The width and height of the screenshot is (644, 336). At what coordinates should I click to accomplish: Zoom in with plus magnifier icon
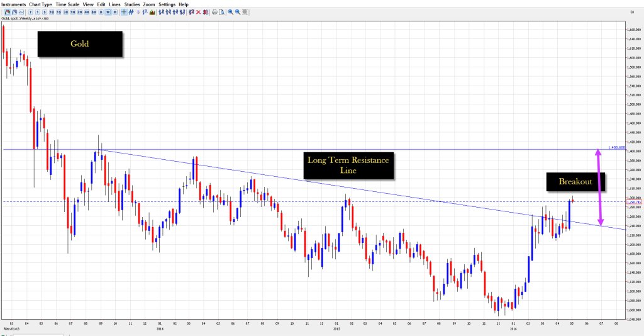pyautogui.click(x=230, y=13)
